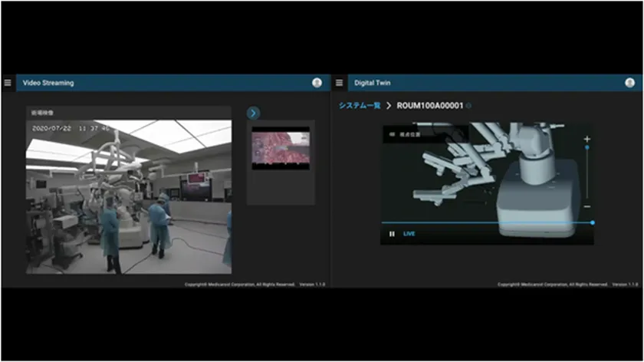644x362 pixels.
Task: Click user avatar in Digital Twin header
Action: click(629, 83)
